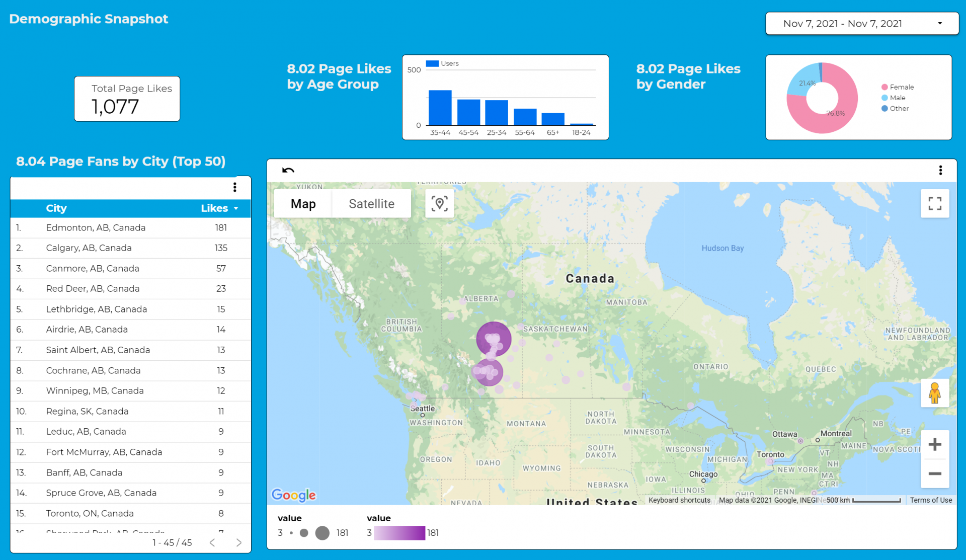This screenshot has width=966, height=560.
Task: Toggle fullscreen map view
Action: pos(934,203)
